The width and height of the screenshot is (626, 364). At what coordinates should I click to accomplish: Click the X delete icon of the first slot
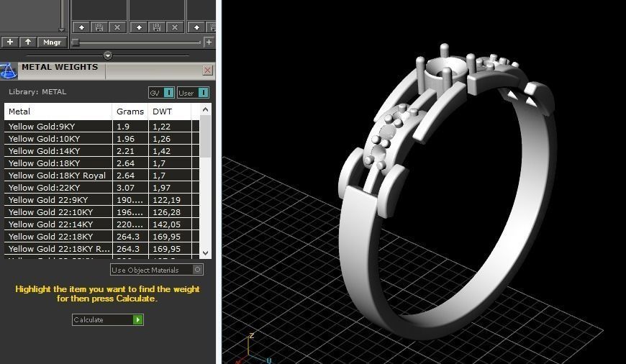(117, 27)
